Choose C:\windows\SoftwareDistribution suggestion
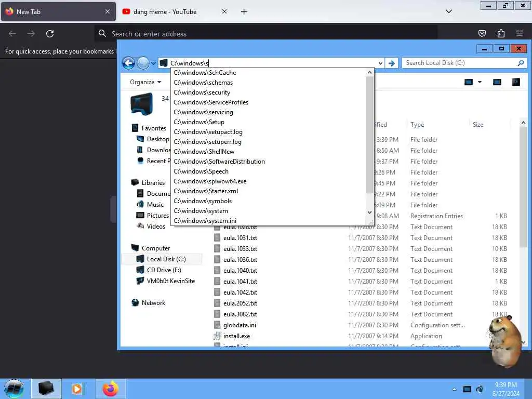The image size is (532, 399). (x=268, y=161)
